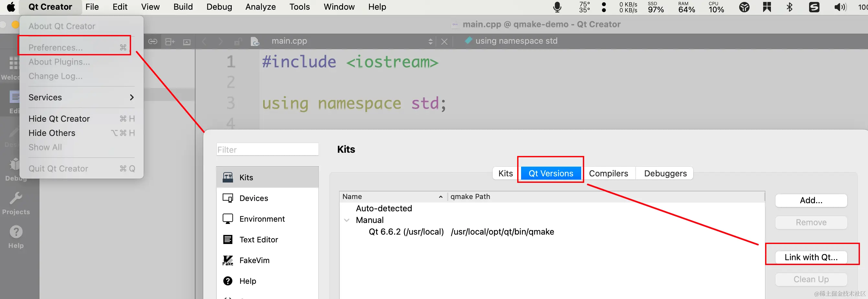This screenshot has height=299, width=868.
Task: Select the Devices category icon
Action: [x=228, y=198]
